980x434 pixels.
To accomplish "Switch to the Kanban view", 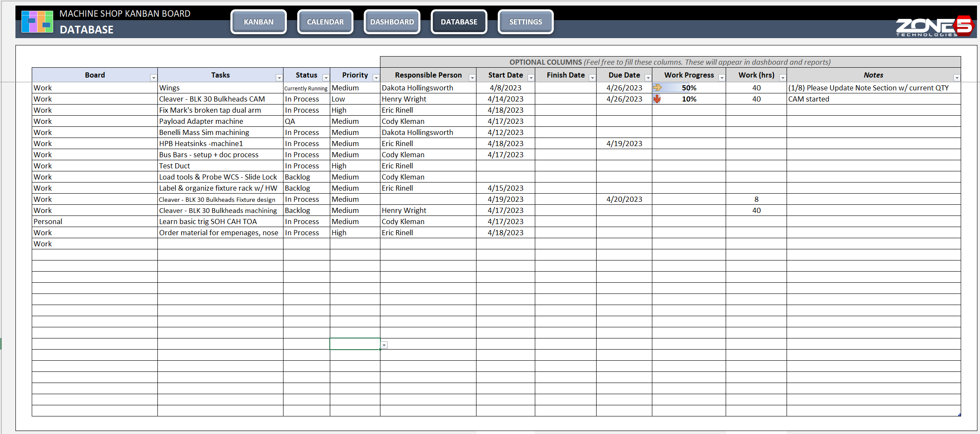I will (x=258, y=21).
